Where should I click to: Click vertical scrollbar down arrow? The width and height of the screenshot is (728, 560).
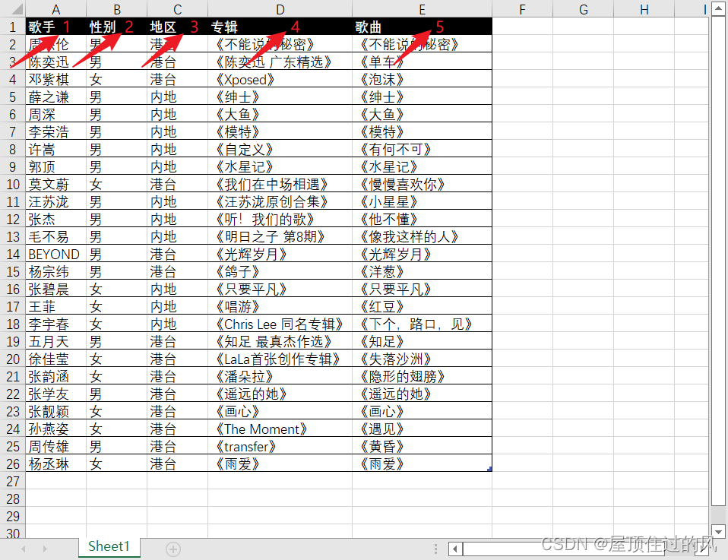point(719,532)
